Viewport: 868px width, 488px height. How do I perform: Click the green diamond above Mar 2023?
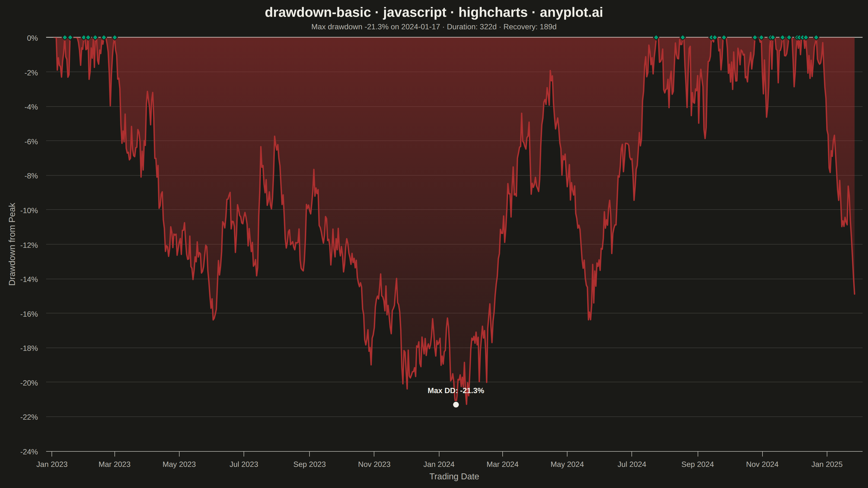[x=114, y=37]
